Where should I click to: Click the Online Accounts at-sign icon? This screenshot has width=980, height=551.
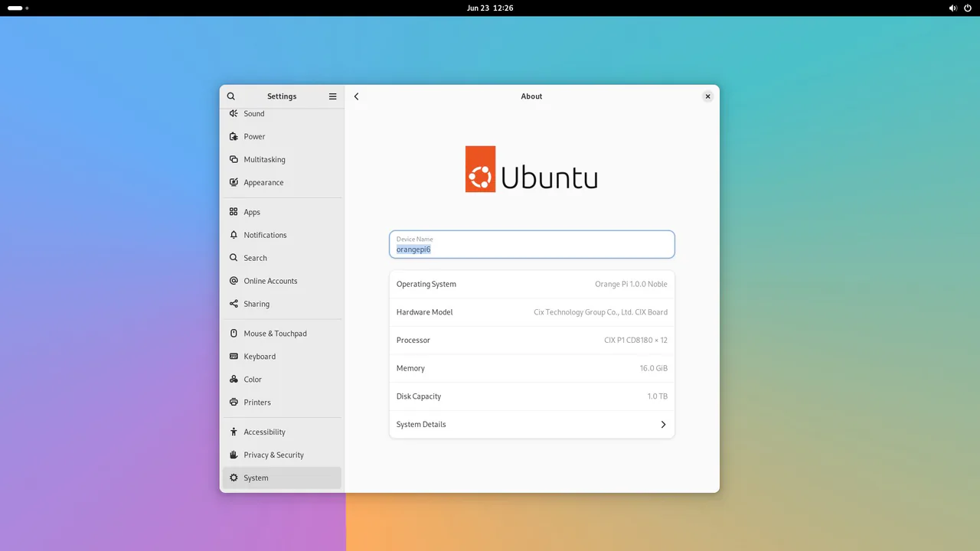[x=234, y=281]
